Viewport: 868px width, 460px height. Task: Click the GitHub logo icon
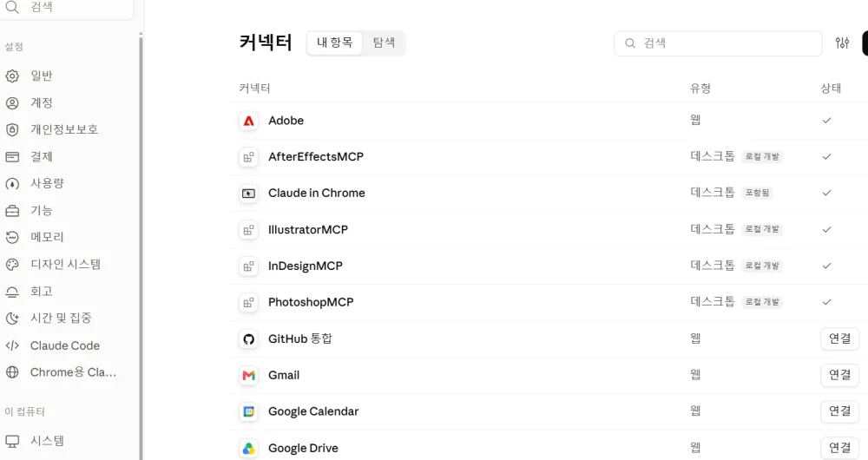[248, 338]
